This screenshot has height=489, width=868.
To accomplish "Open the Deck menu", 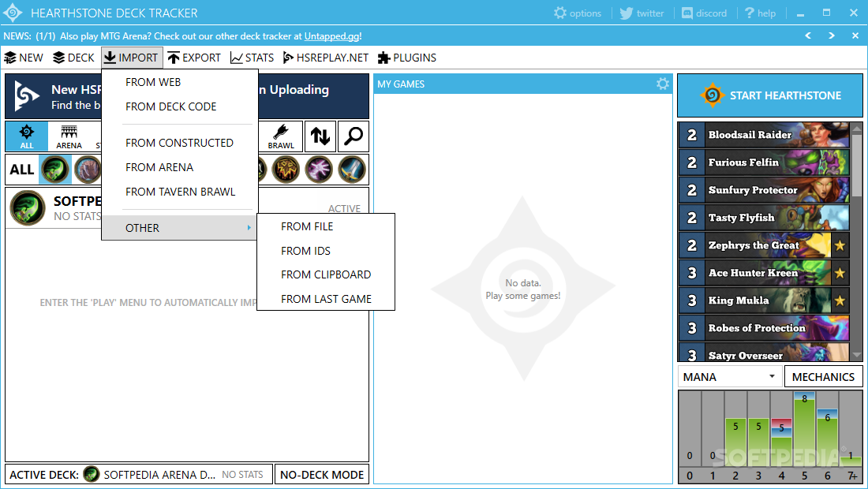I will tap(73, 58).
